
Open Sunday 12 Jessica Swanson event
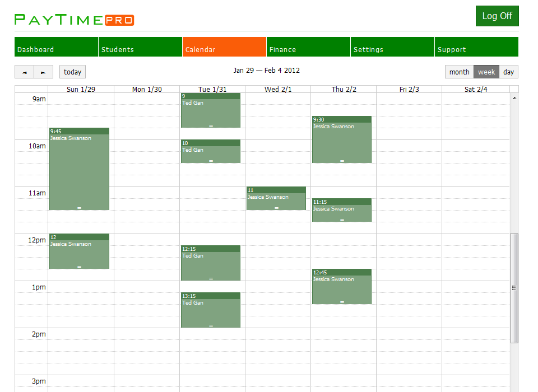point(79,251)
